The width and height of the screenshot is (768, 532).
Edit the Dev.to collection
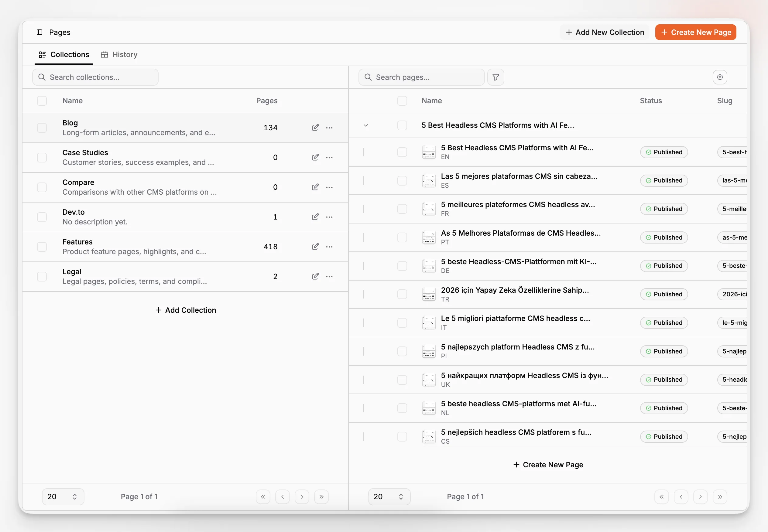click(x=315, y=217)
